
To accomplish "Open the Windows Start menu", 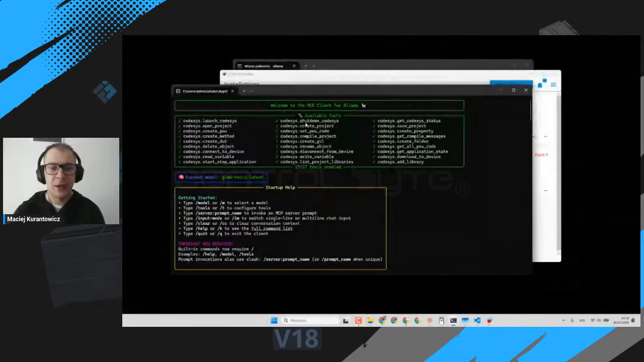I will pyautogui.click(x=274, y=320).
